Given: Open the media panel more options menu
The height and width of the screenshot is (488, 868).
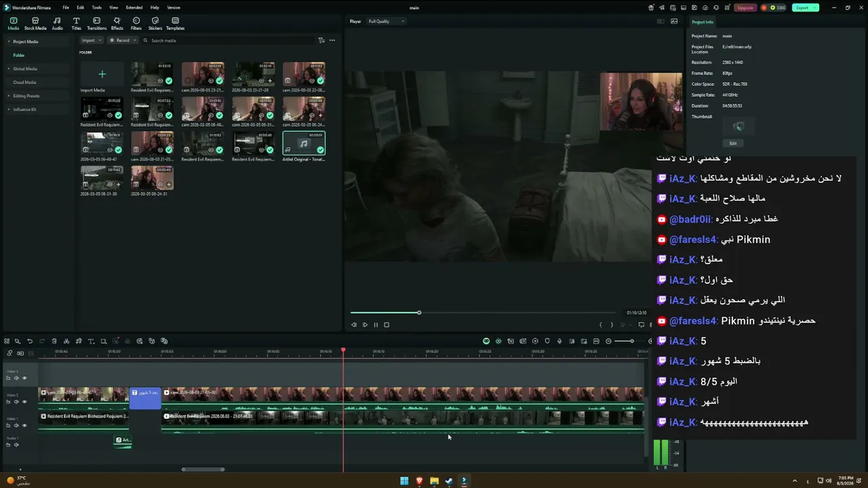Looking at the screenshot, I should coord(332,41).
